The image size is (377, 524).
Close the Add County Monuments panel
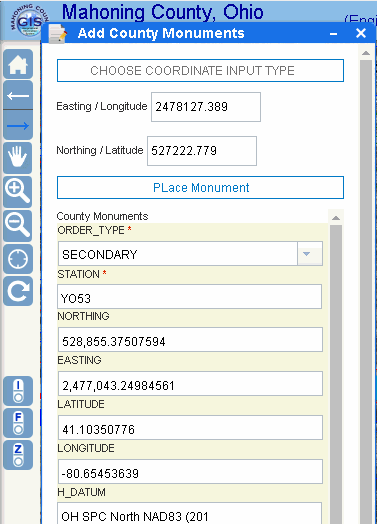361,33
